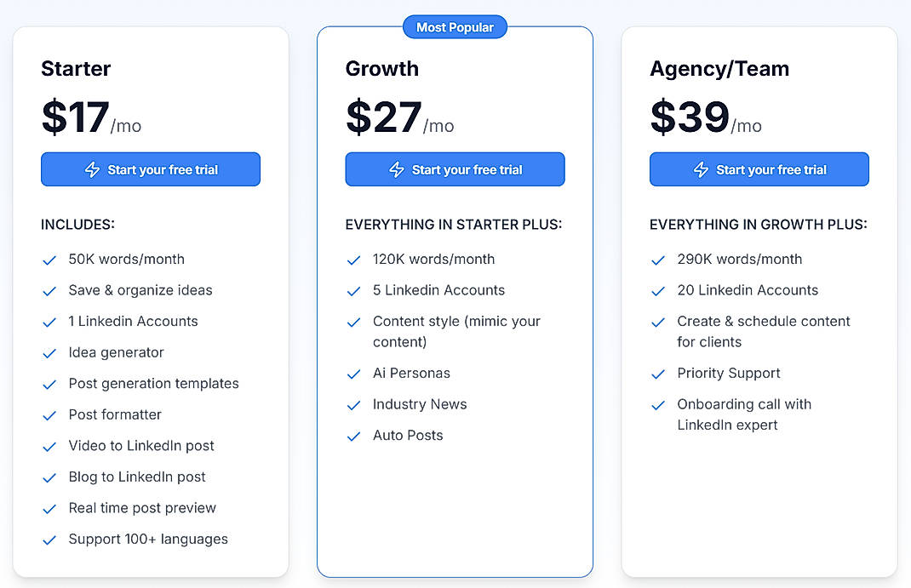Image resolution: width=911 pixels, height=588 pixels.
Task: Select the checkmark beside Ai Personas
Action: [x=353, y=373]
